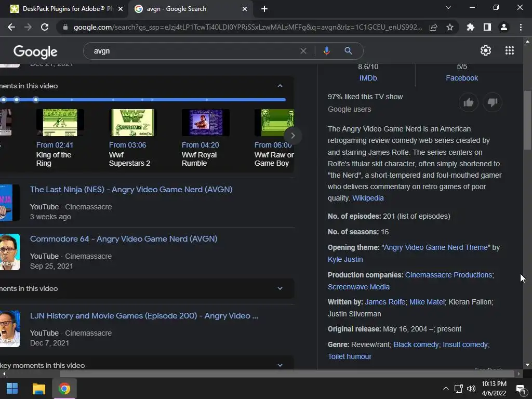
Task: Open the Kyle Justin link
Action: [345, 259]
